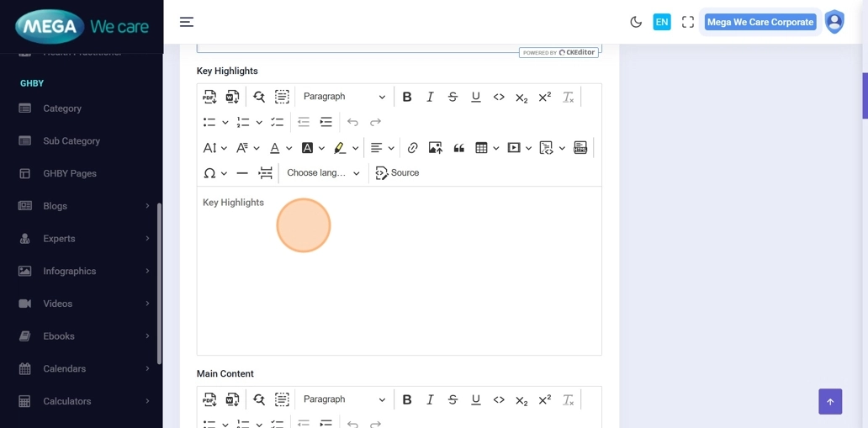Open the Choose language dropdown
868x428 pixels.
(323, 173)
